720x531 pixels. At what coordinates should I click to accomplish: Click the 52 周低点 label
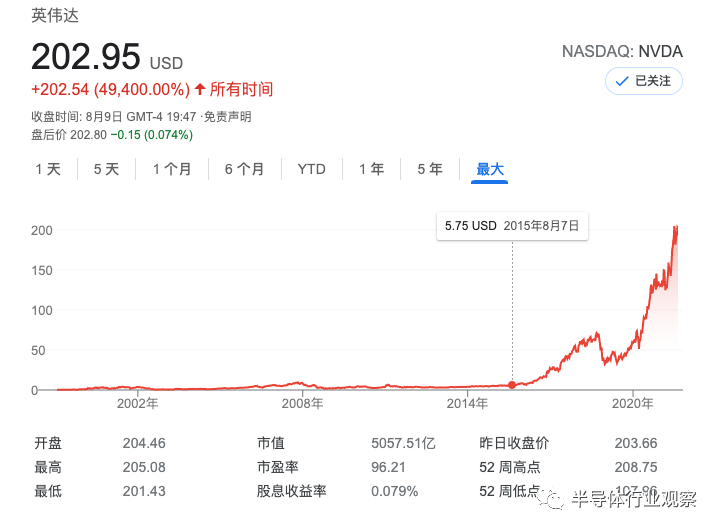coord(510,491)
